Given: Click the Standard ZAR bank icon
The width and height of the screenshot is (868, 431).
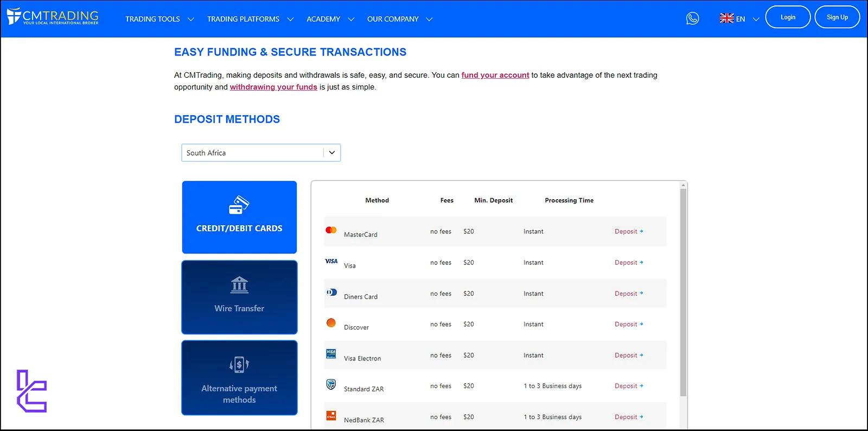Looking at the screenshot, I should (331, 384).
